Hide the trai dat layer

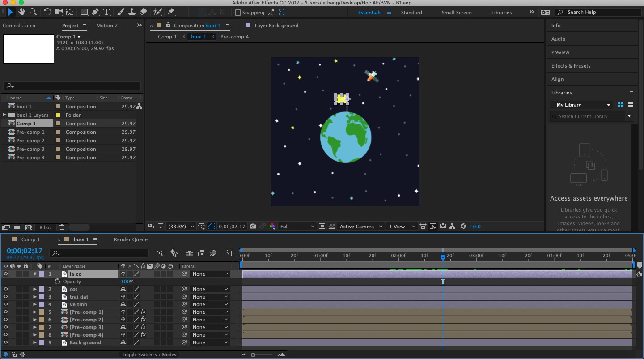6,297
